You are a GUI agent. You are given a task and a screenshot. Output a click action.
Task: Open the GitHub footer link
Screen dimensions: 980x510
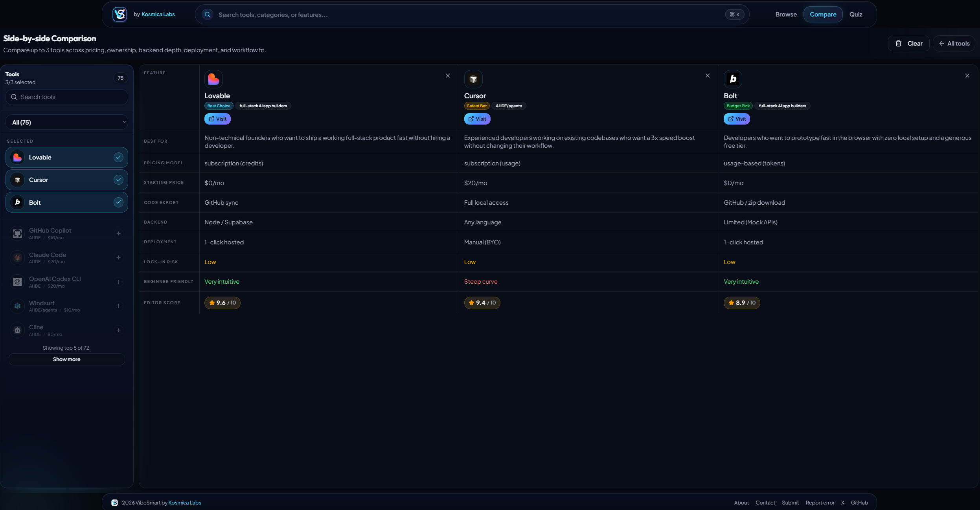tap(859, 503)
